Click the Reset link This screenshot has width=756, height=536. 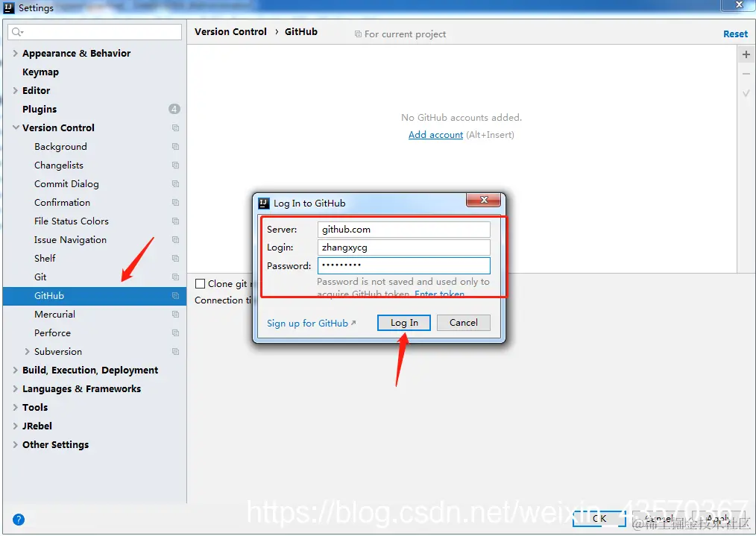[735, 34]
